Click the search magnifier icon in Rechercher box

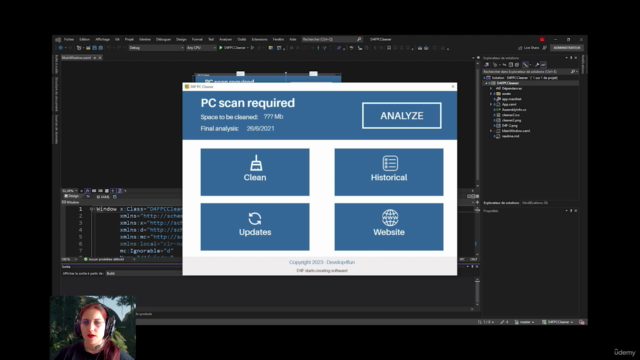(359, 40)
